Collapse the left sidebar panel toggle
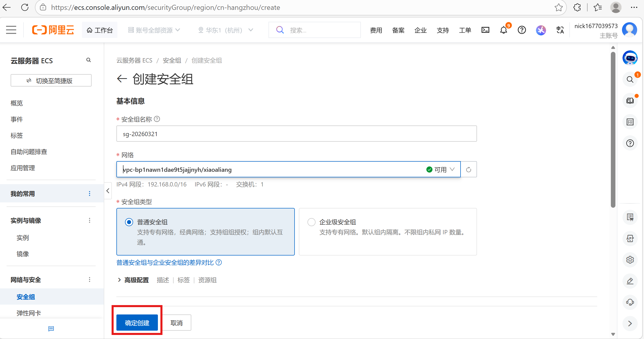Image resolution: width=644 pixels, height=339 pixels. tap(108, 191)
